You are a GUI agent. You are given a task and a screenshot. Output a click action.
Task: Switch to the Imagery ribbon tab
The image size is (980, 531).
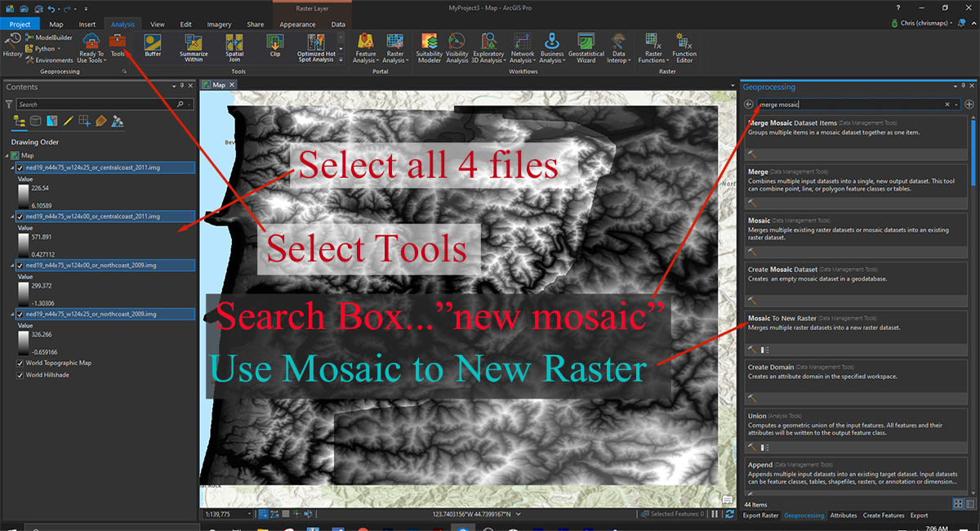pyautogui.click(x=219, y=25)
